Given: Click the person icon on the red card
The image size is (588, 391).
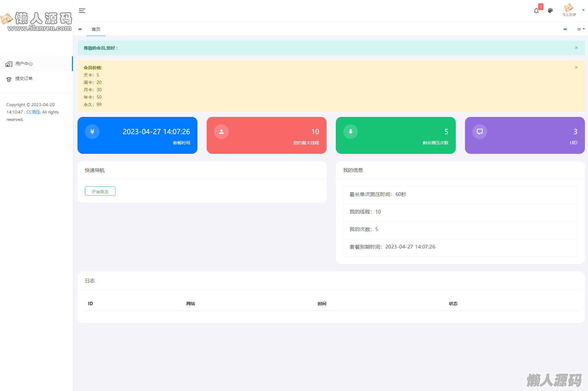Looking at the screenshot, I should coord(221,132).
